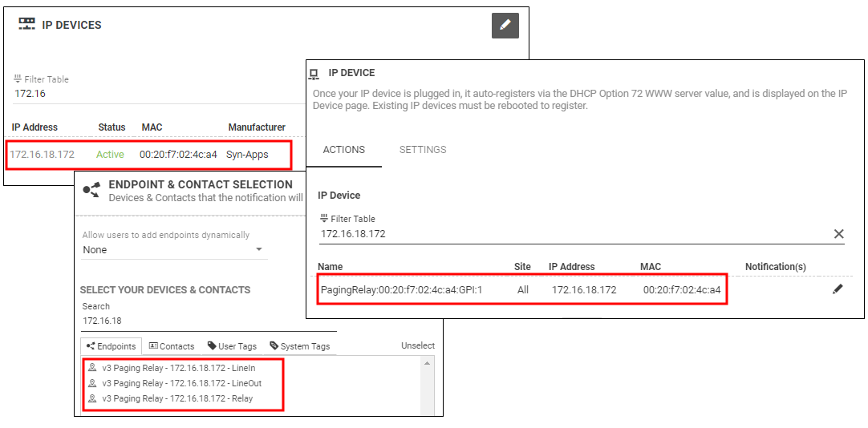Open the System Tags tab

(x=299, y=346)
